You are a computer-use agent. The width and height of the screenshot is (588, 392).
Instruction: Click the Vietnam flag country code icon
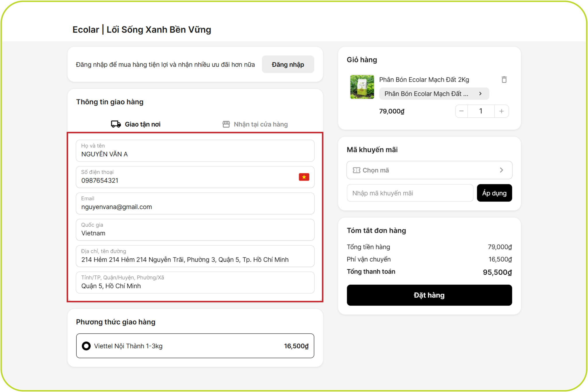click(304, 177)
